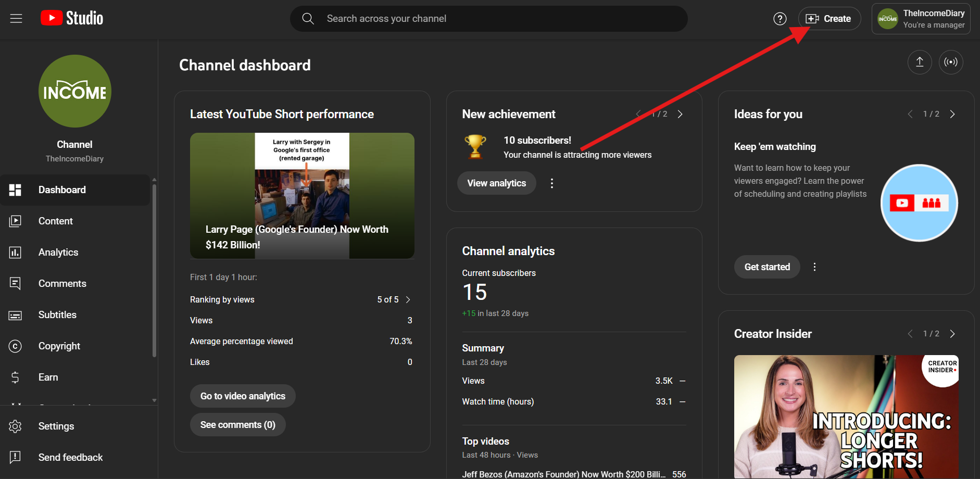980x479 pixels.
Task: Click Send feedback in the sidebar
Action: [x=75, y=458]
